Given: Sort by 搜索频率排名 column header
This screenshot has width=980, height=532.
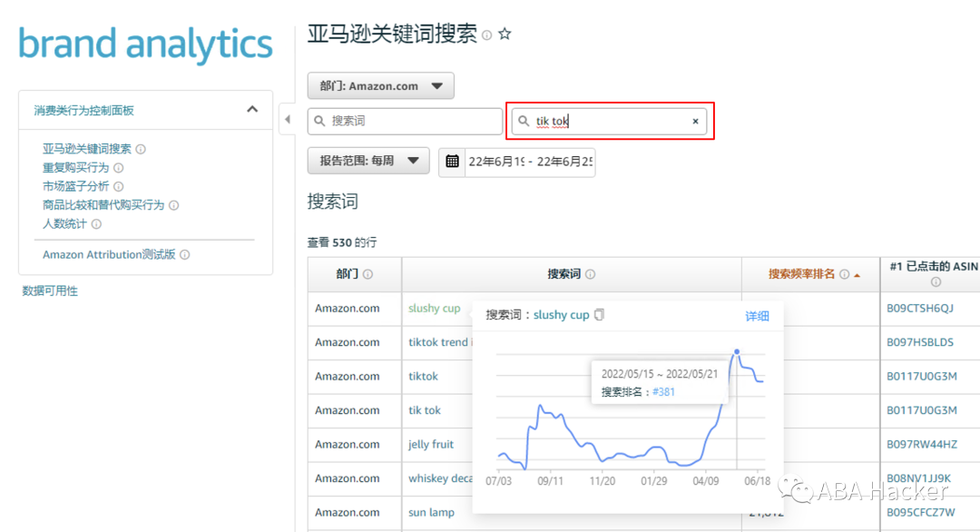Looking at the screenshot, I should pos(801,274).
